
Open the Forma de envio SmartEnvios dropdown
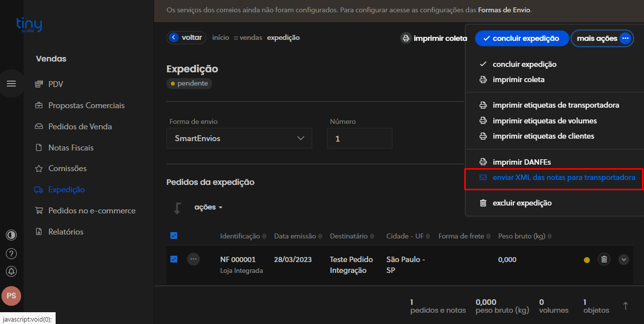(x=239, y=138)
